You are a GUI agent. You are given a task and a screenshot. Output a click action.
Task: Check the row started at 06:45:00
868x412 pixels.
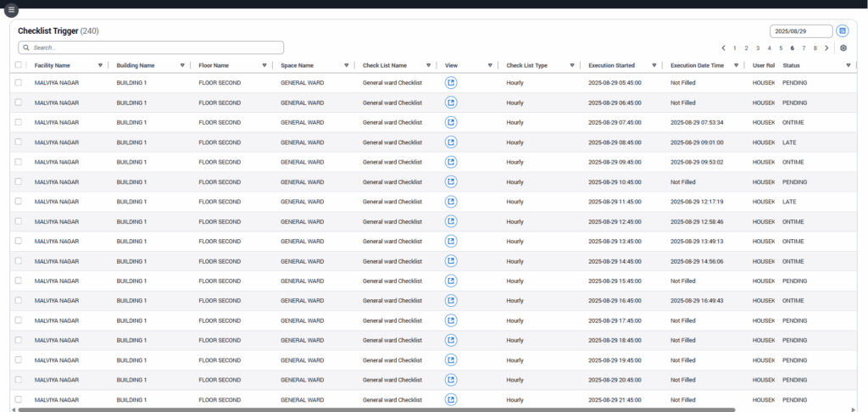pos(19,103)
